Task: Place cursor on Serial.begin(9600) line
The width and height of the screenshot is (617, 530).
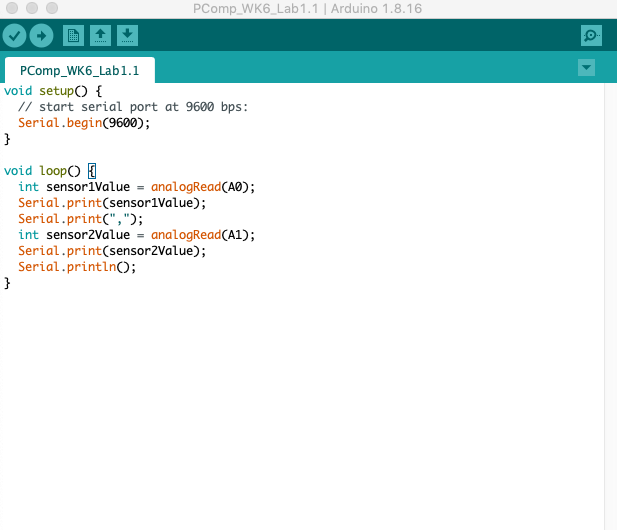Action: pos(84,123)
